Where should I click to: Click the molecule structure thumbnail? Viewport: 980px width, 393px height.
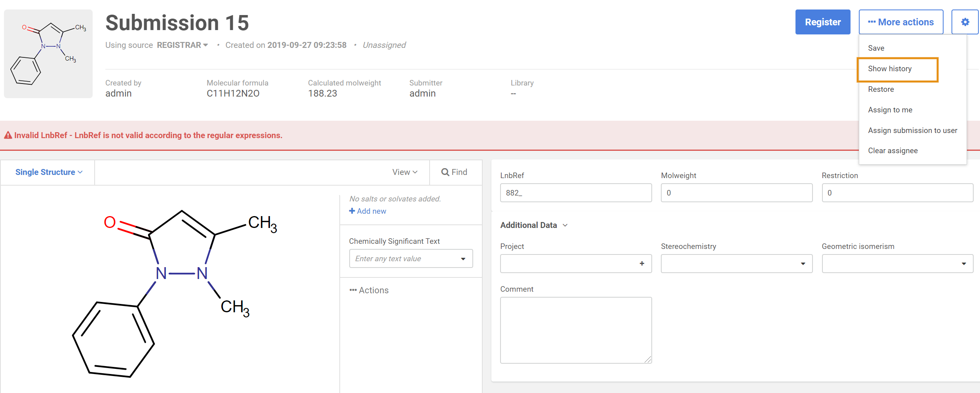click(48, 54)
